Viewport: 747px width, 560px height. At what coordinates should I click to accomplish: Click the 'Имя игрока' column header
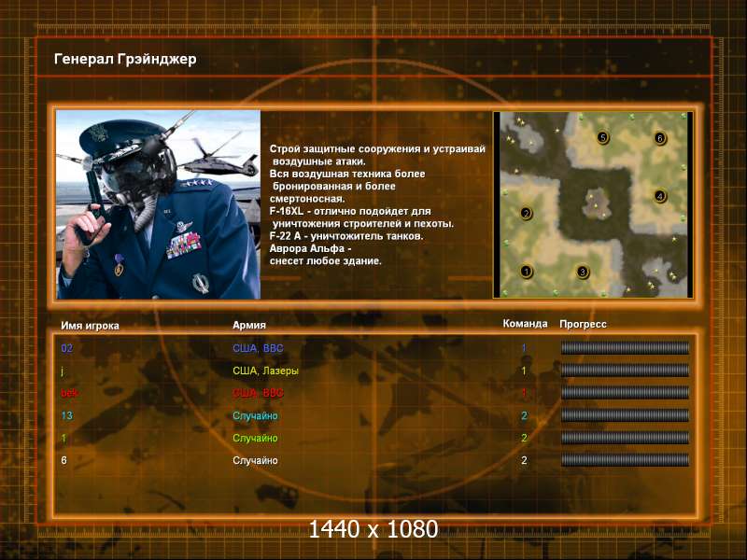point(90,326)
